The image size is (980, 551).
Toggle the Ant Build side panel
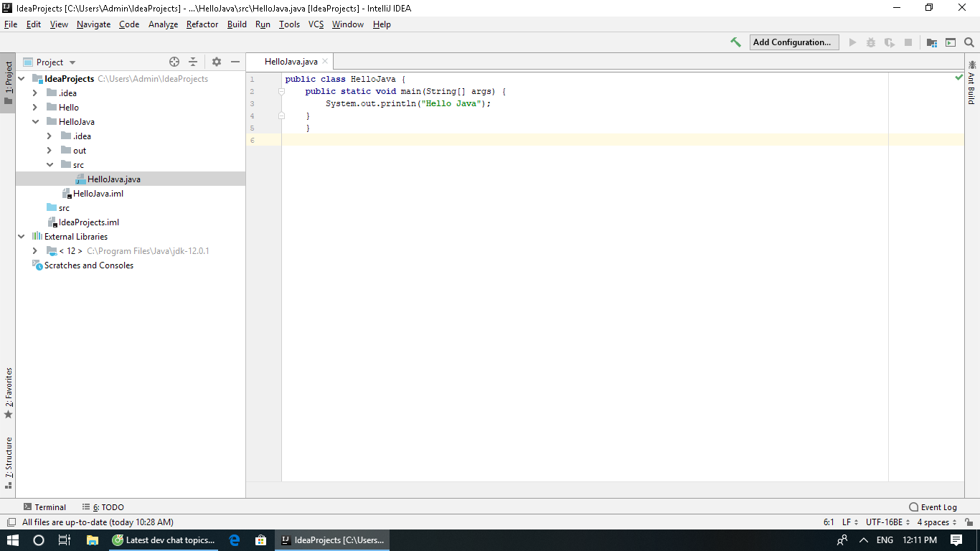click(x=971, y=83)
